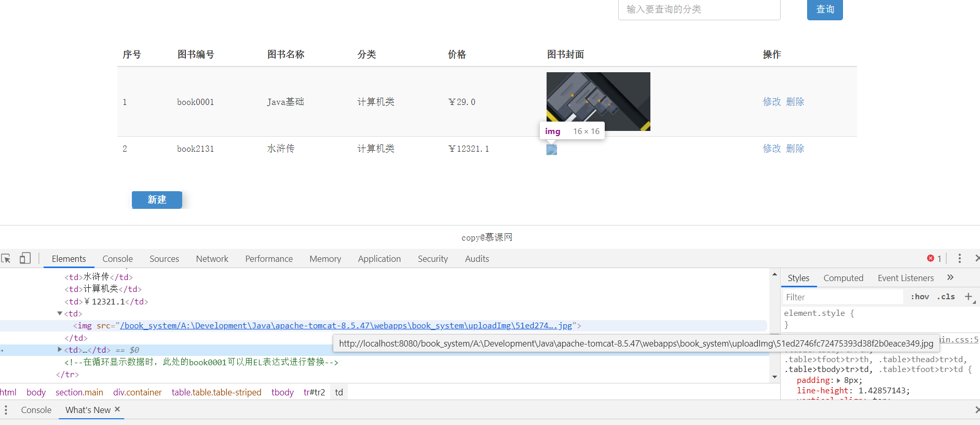Toggle the :hov element state button
980x425 pixels.
[920, 297]
